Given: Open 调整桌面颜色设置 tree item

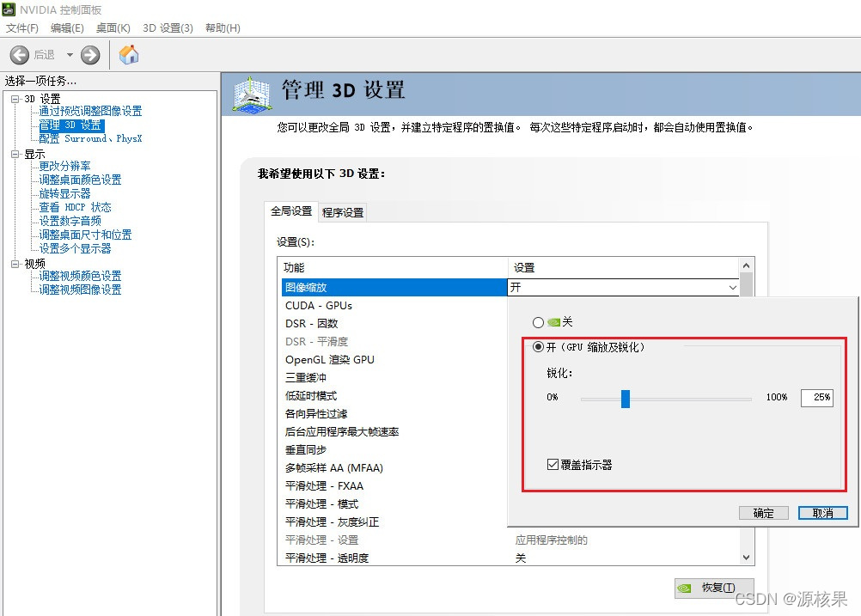Looking at the screenshot, I should 80,180.
